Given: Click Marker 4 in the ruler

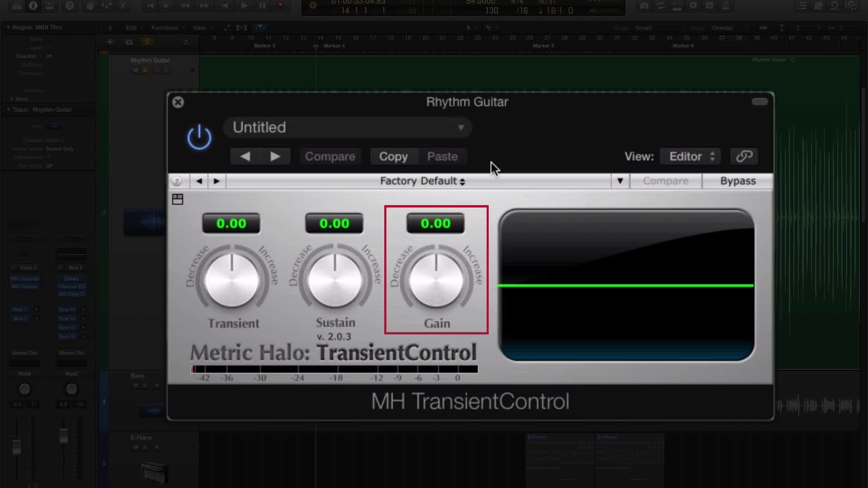Looking at the screenshot, I should [x=334, y=46].
